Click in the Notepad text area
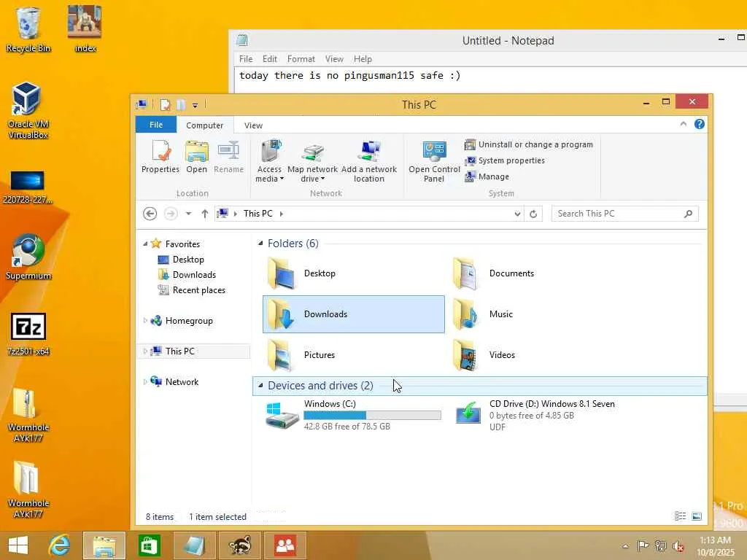This screenshot has width=747, height=560. coord(491,80)
